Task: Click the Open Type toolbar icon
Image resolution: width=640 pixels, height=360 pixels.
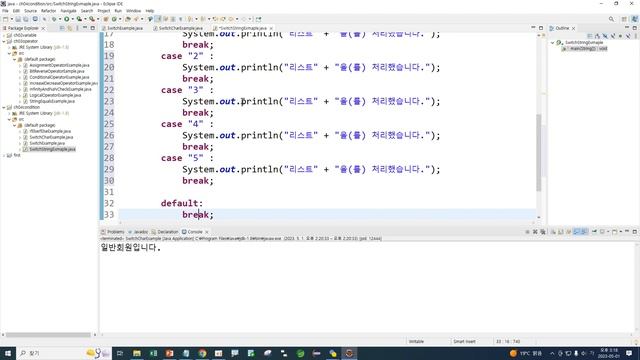Action: [x=128, y=19]
